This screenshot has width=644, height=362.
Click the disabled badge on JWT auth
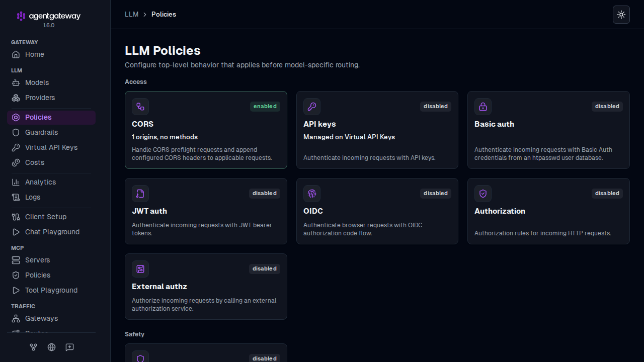265,193
